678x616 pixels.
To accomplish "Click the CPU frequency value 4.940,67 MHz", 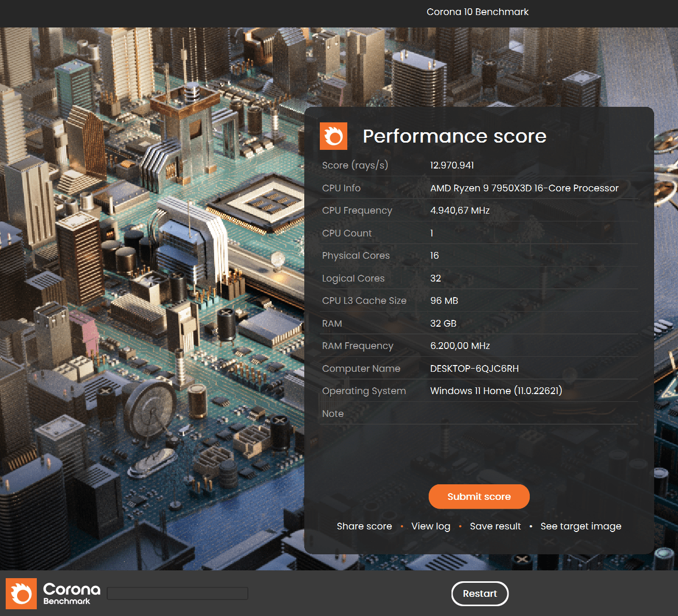I will 460,211.
